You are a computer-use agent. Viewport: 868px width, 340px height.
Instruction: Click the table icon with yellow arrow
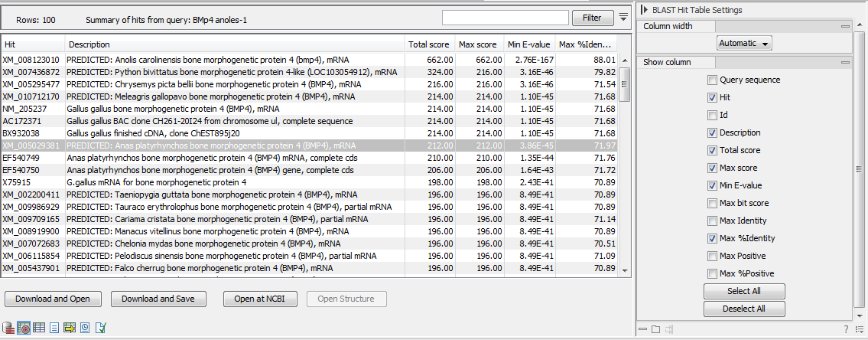pos(70,328)
